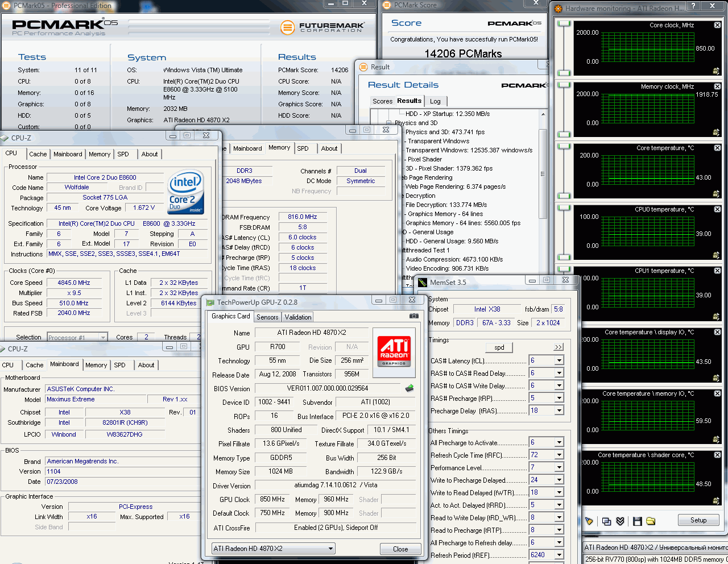Screen dimensions: 728x564
Task: Open the RAS# to CAS# Read Delay dropdown
Action: [x=559, y=373]
